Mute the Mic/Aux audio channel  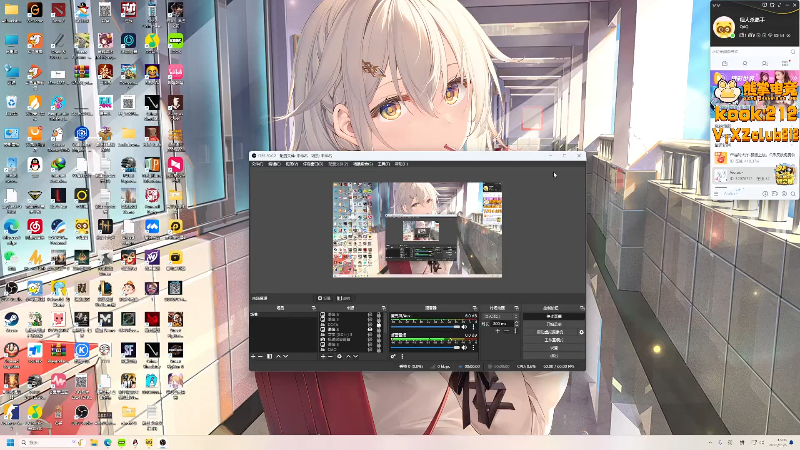464,327
